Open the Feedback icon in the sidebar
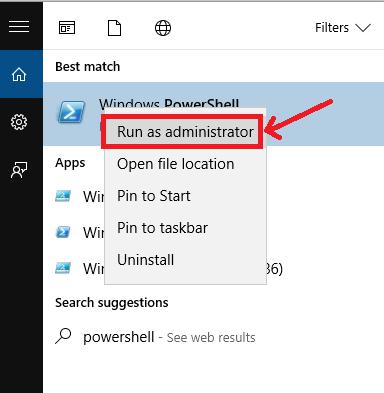 pos(19,170)
